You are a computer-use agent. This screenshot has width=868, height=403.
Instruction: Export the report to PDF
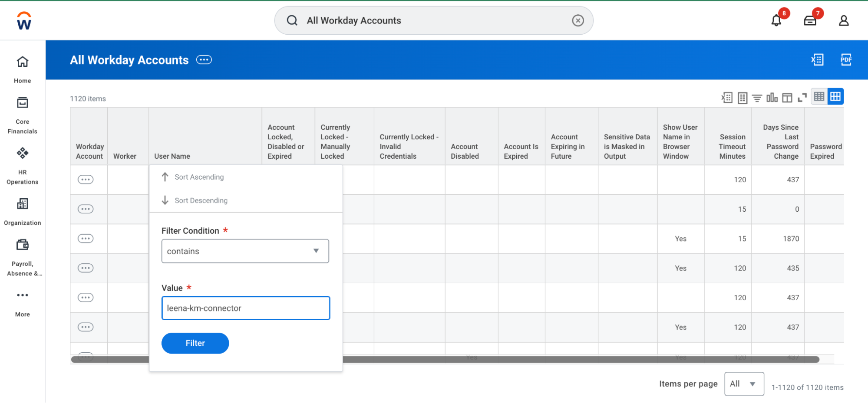846,59
